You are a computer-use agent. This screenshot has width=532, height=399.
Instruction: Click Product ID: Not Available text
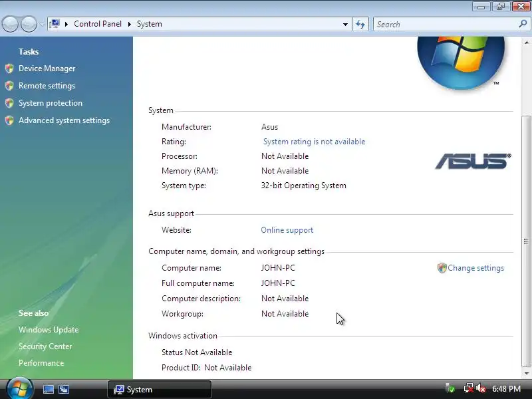coord(206,368)
